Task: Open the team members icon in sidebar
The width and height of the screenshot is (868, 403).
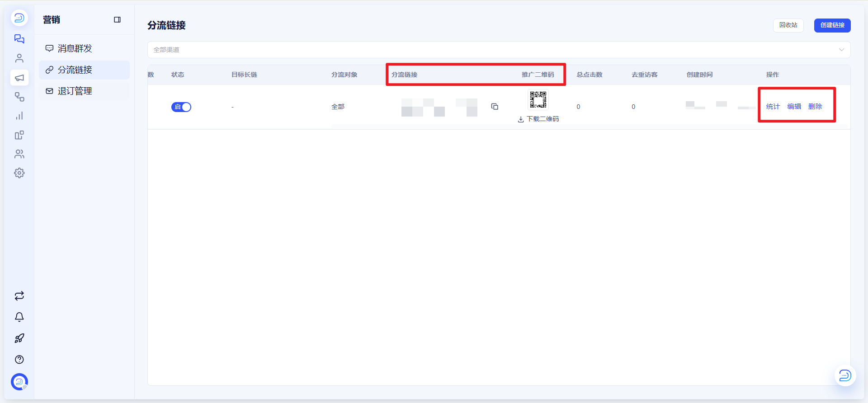Action: click(x=19, y=154)
